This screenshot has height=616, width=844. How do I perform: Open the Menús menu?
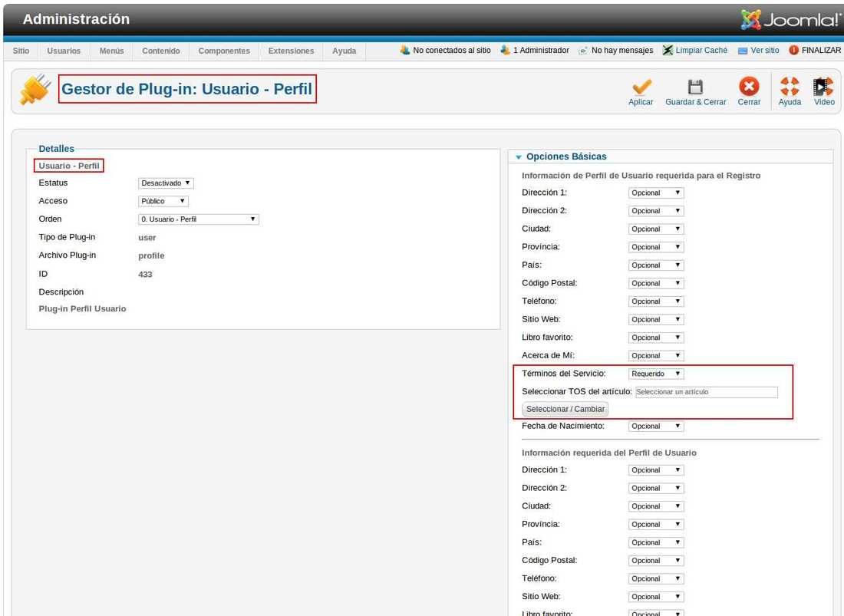111,51
